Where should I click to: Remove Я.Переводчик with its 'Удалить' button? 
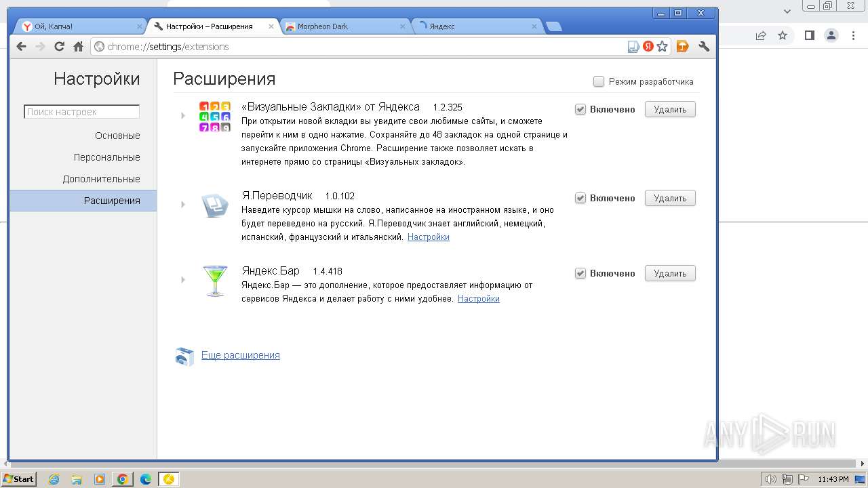point(670,198)
